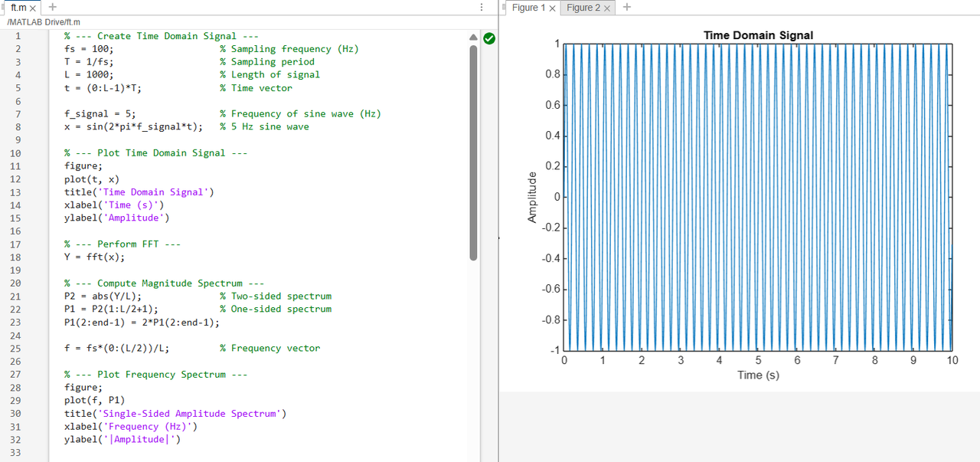The width and height of the screenshot is (980, 462).
Task: Add a new editor tab with plus
Action: pyautogui.click(x=52, y=7)
